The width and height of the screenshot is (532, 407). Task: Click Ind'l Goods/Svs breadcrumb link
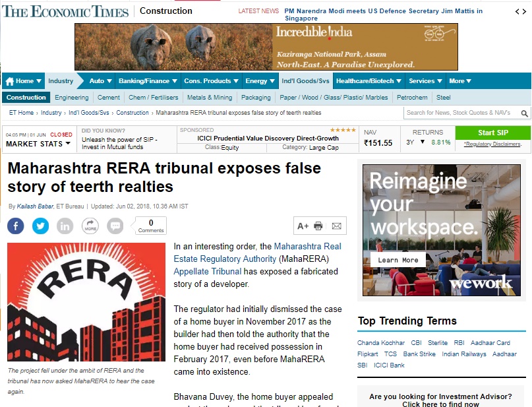tap(89, 113)
